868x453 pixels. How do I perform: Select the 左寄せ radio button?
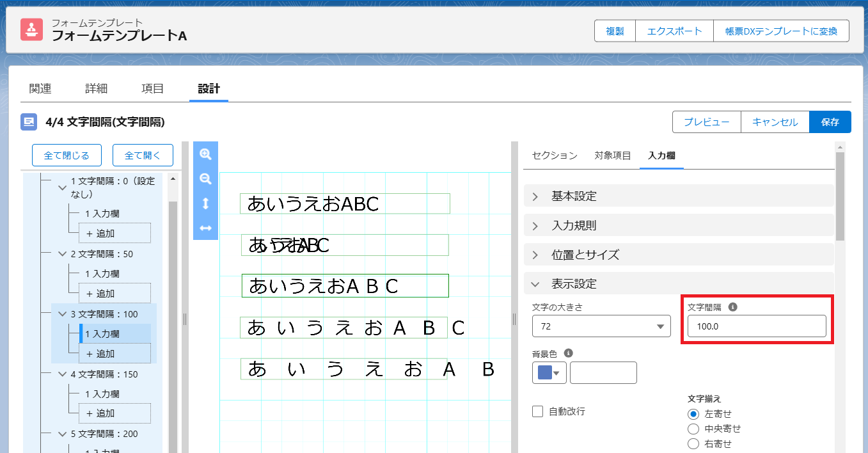(x=693, y=414)
